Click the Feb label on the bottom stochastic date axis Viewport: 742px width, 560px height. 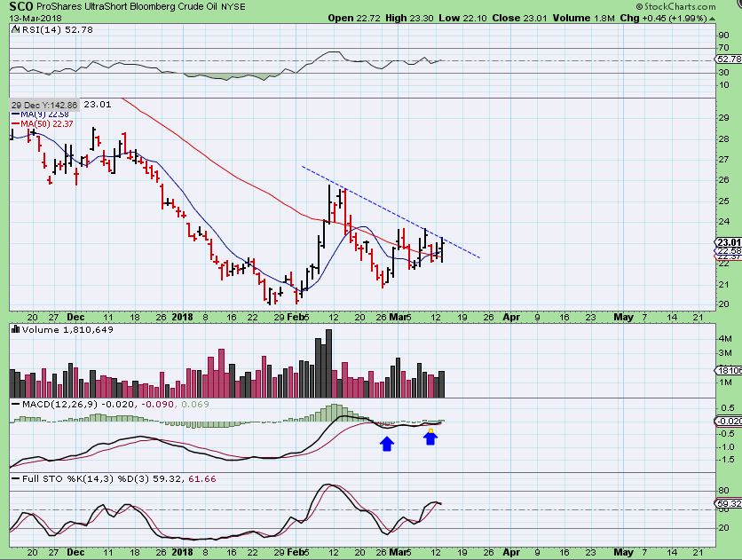[296, 552]
